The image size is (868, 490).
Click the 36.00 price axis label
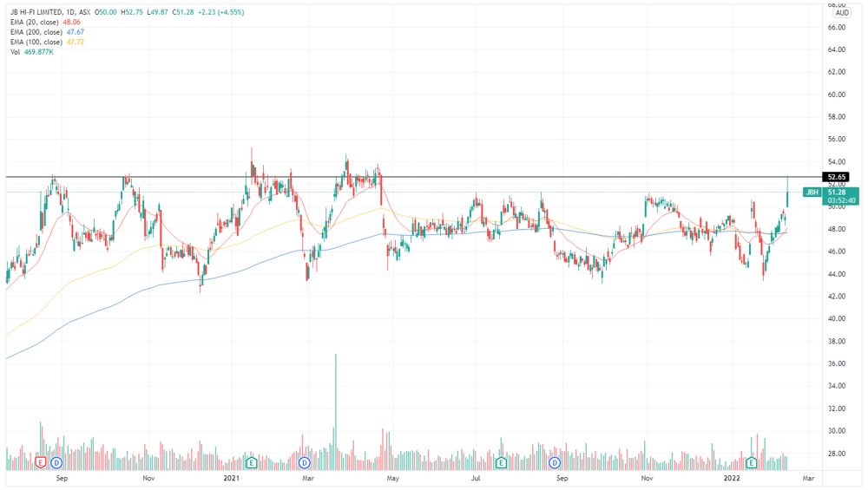pos(837,363)
